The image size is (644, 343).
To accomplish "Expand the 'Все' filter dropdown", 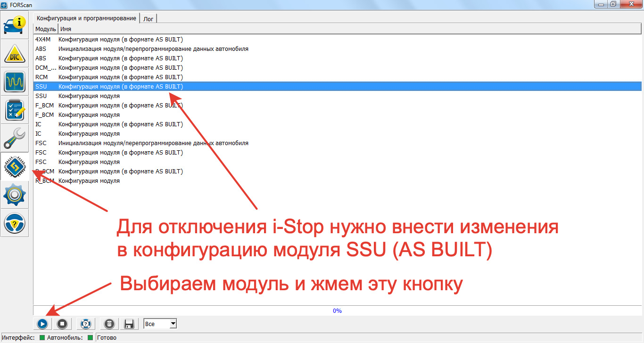I will [x=173, y=324].
